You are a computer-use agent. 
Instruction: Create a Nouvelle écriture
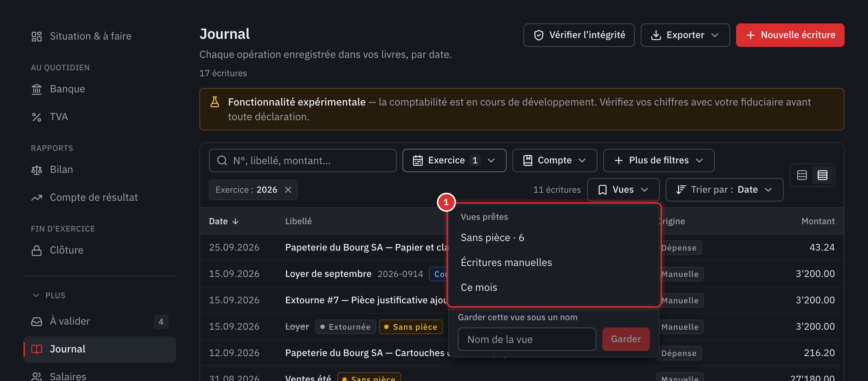pos(790,35)
